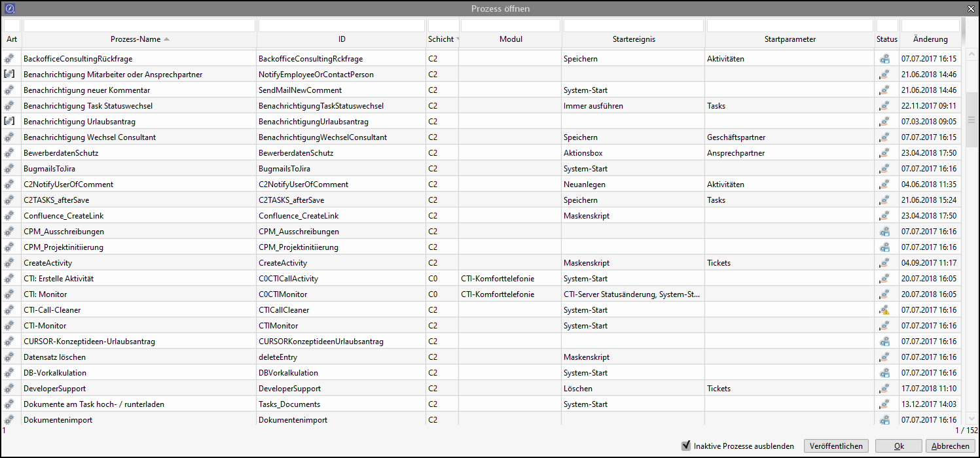Click the filter field above Prozess-Name column

(139, 26)
